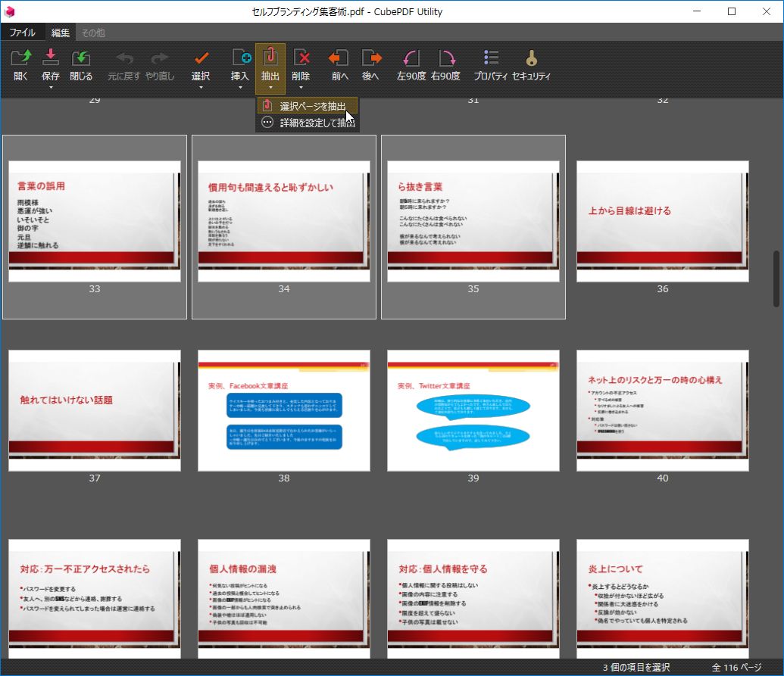Screen dimensions: 784x676
Task: Click the vertical scrollbar thumb
Action: (x=776, y=279)
